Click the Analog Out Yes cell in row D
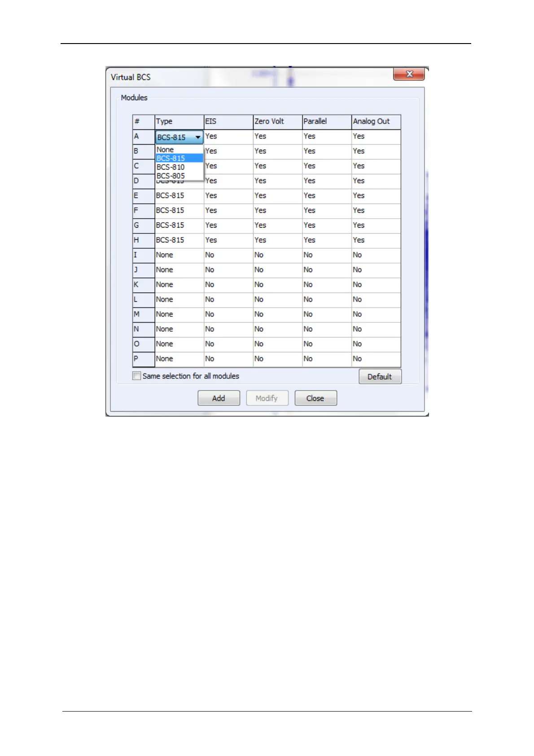 pos(376,181)
